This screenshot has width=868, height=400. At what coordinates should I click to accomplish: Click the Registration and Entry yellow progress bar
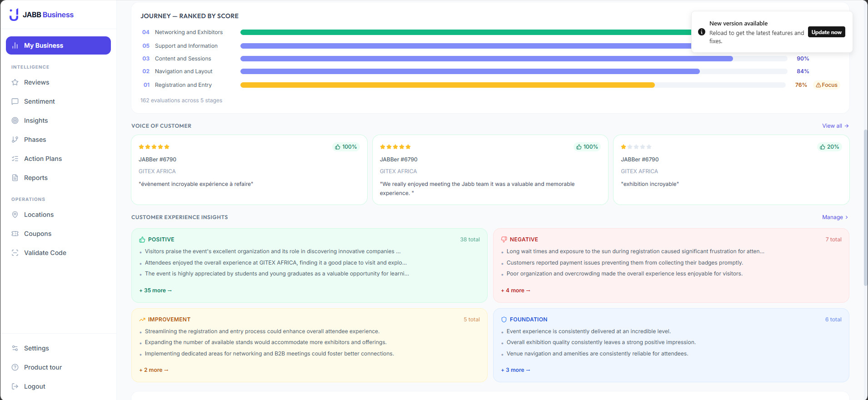pos(448,85)
